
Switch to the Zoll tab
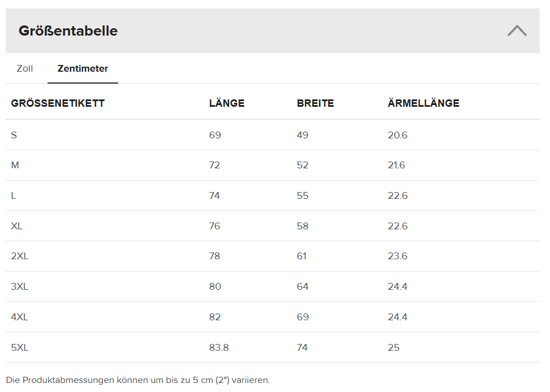(25, 69)
